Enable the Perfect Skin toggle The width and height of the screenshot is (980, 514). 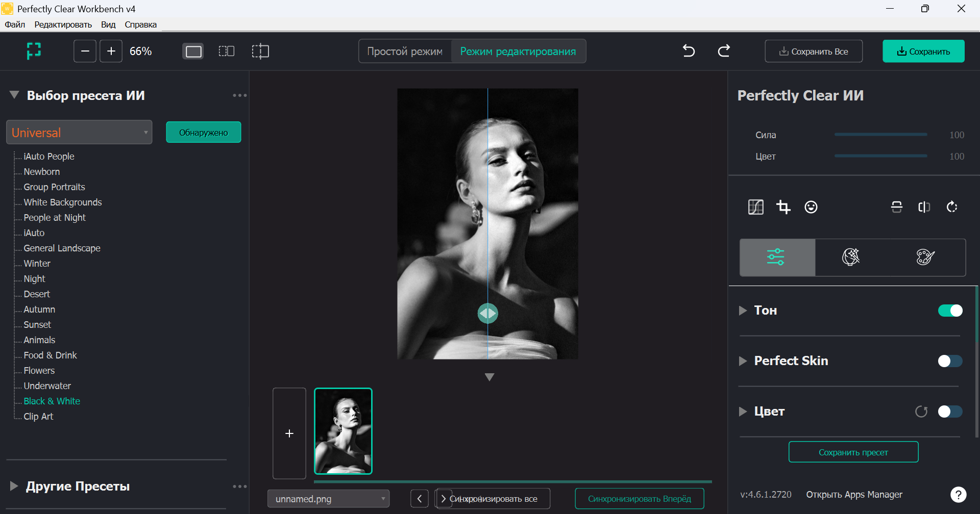pyautogui.click(x=950, y=361)
